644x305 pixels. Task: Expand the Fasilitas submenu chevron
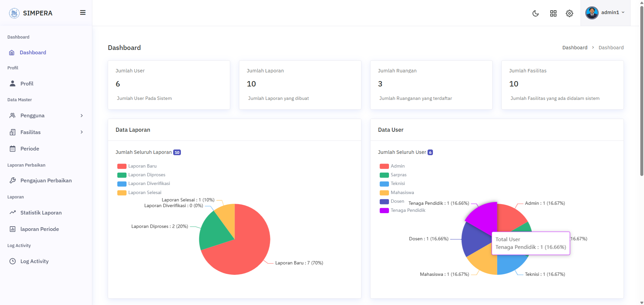82,132
